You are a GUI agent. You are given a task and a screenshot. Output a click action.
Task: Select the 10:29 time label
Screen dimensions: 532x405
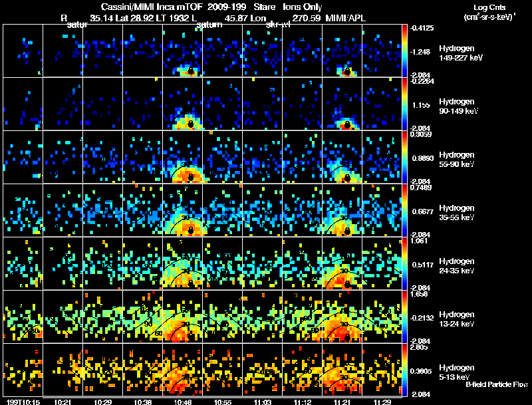(103, 402)
